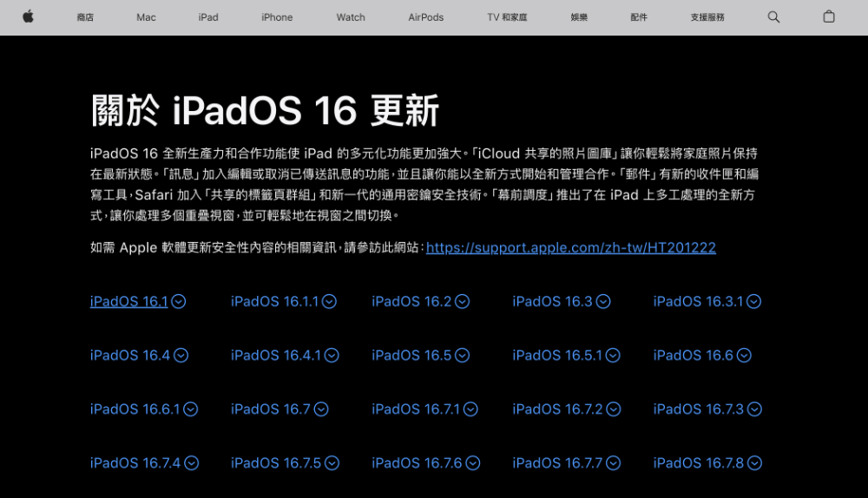Expand the iPadOS 16.7.3 section
868x498 pixels.
pyautogui.click(x=707, y=409)
